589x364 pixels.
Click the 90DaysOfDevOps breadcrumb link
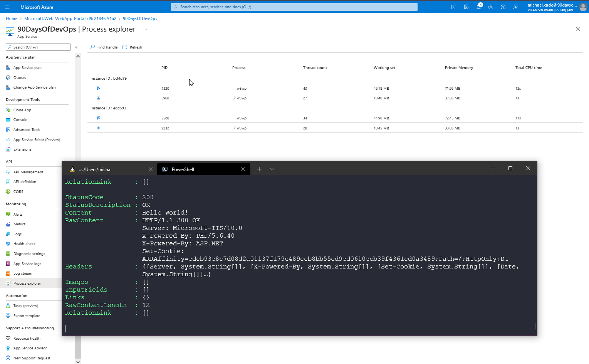(140, 18)
